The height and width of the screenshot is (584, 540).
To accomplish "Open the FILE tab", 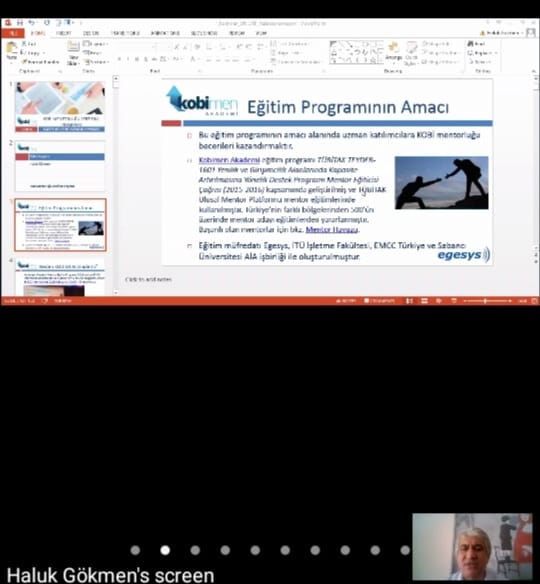I will (x=13, y=33).
